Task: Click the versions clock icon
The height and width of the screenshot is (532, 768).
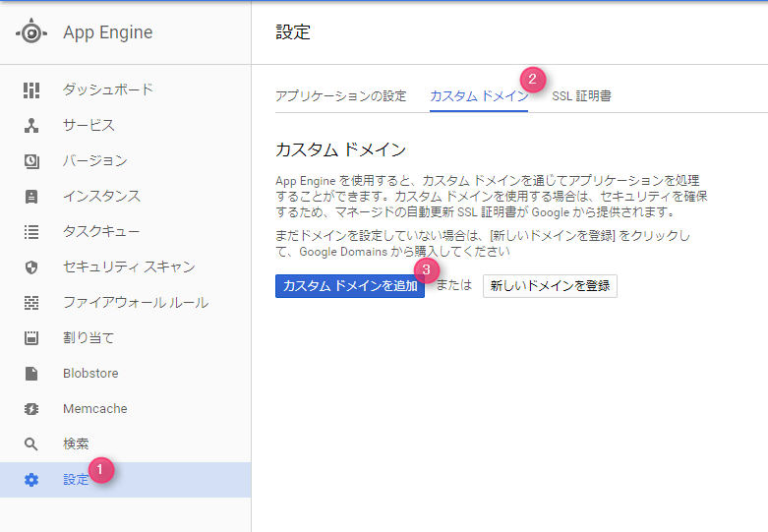Action: 31,161
